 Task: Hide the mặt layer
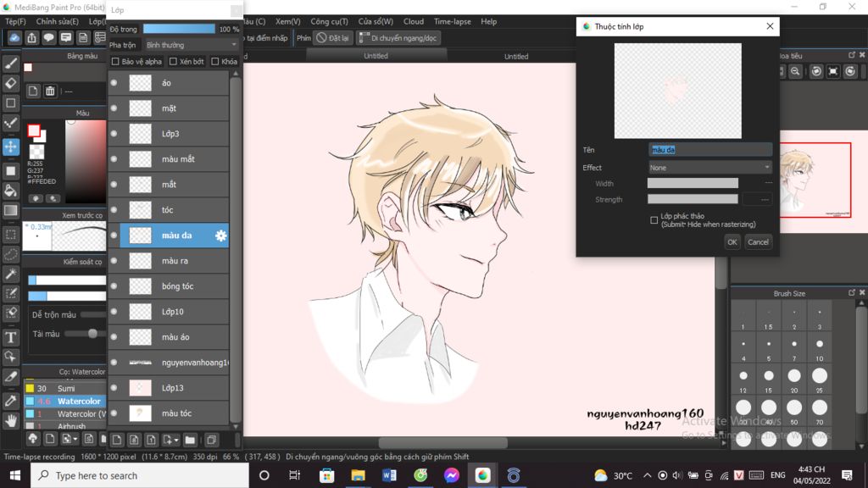click(114, 108)
